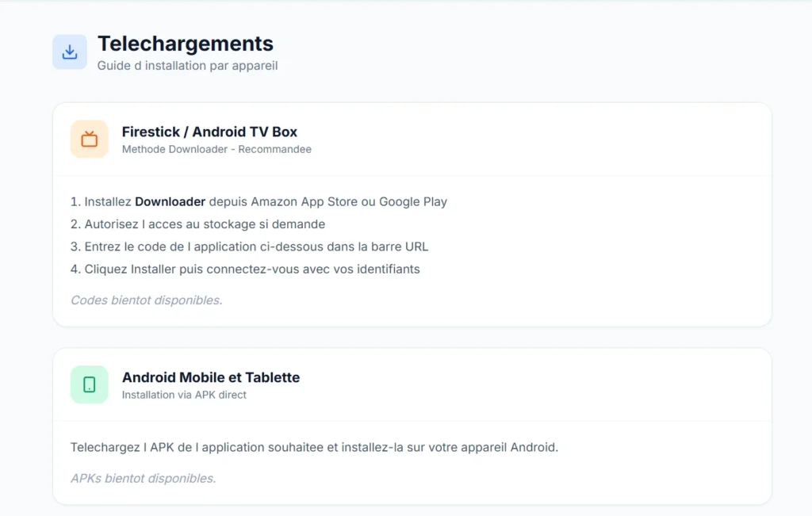Click step 3 "Entrez le code de l application"

pos(250,247)
